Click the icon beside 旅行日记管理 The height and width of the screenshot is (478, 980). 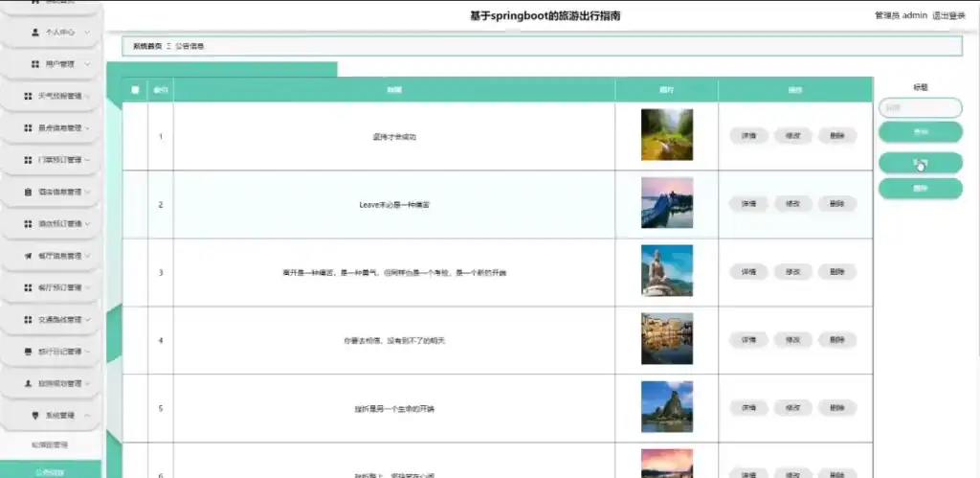coord(28,352)
